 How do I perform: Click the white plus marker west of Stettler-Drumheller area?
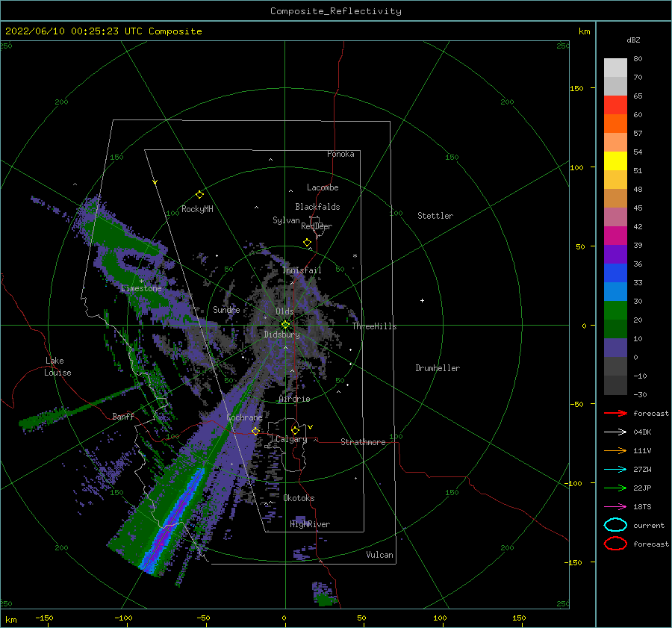422,300
